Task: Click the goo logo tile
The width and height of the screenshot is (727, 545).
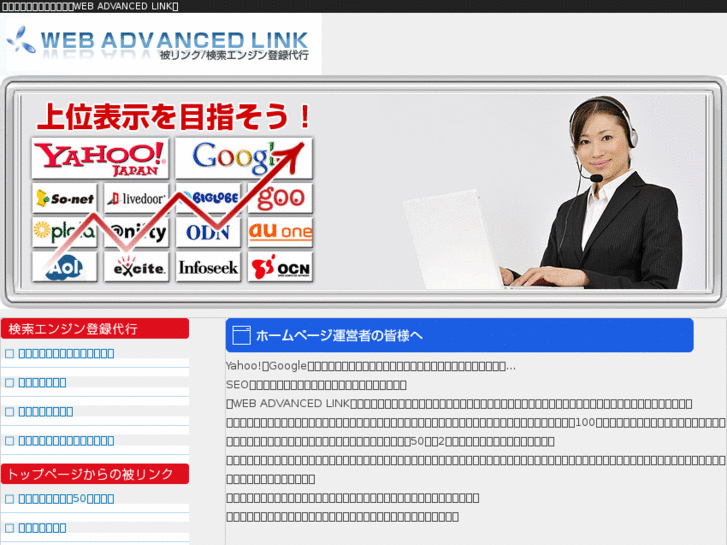Action: point(280,198)
